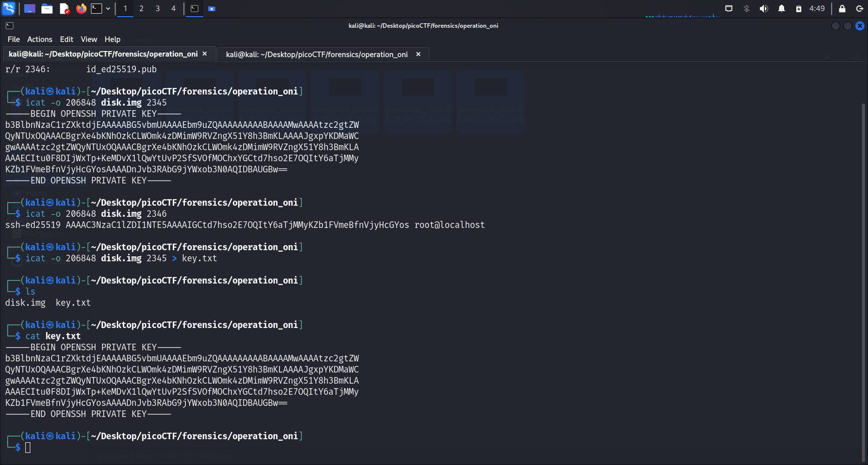
Task: Launch Firefox from the top panel
Action: (81, 9)
